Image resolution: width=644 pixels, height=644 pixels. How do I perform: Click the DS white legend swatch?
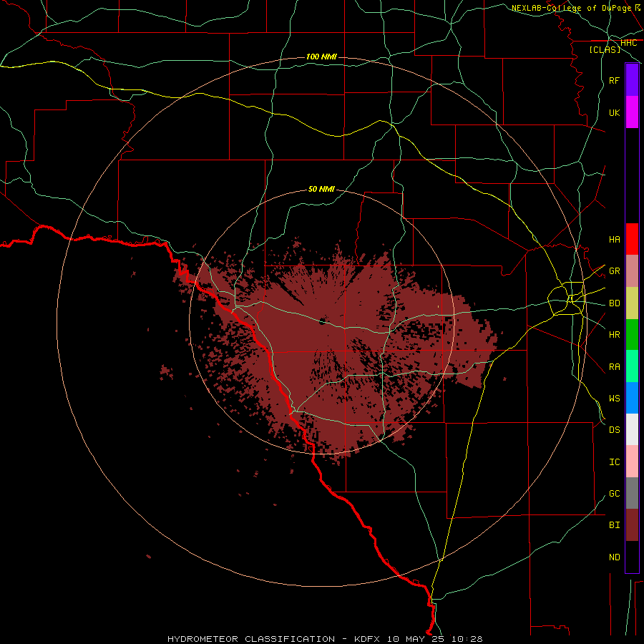coord(632,429)
